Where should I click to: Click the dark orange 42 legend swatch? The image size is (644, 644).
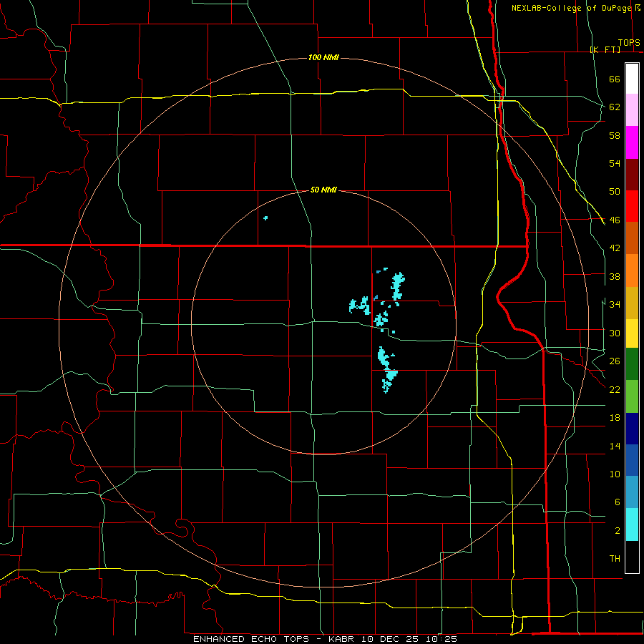point(632,238)
